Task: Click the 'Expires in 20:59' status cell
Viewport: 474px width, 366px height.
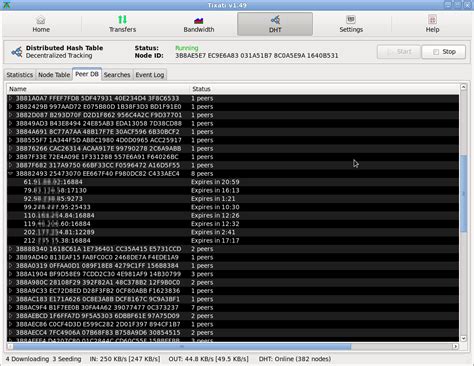Action: (215, 182)
